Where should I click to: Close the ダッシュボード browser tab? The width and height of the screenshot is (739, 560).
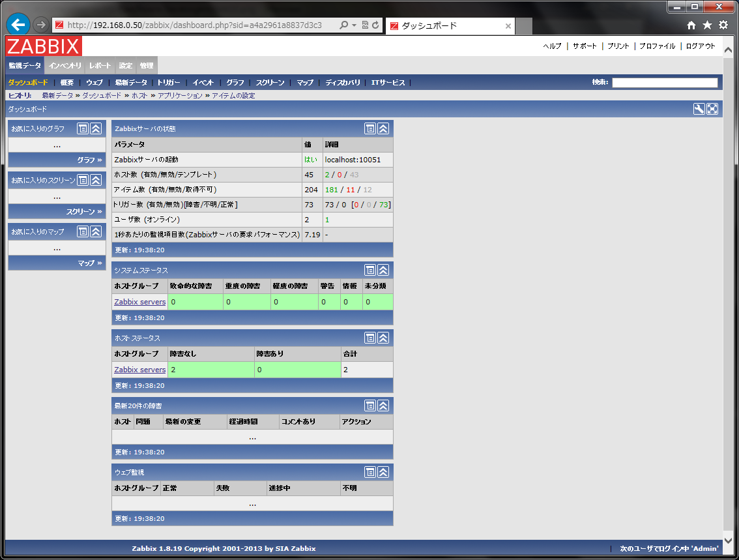[x=508, y=26]
